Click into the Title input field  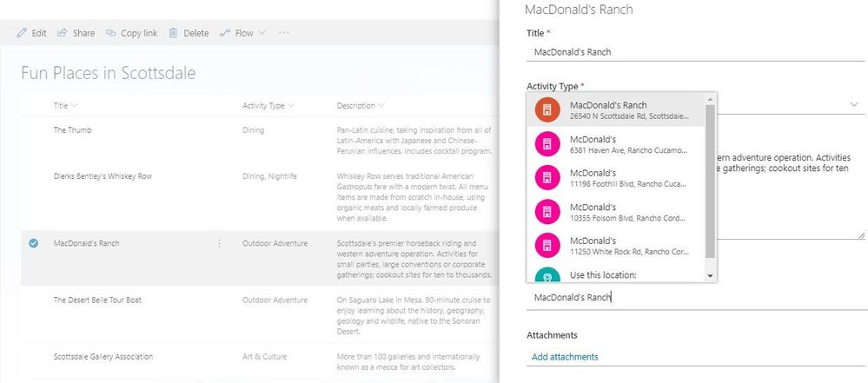[x=695, y=52]
